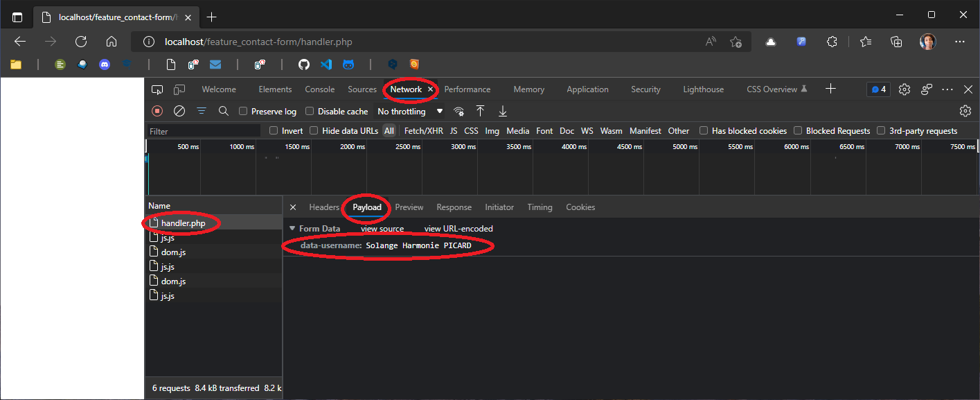Add page to favorites star
The width and height of the screenshot is (980, 400).
coord(736,42)
